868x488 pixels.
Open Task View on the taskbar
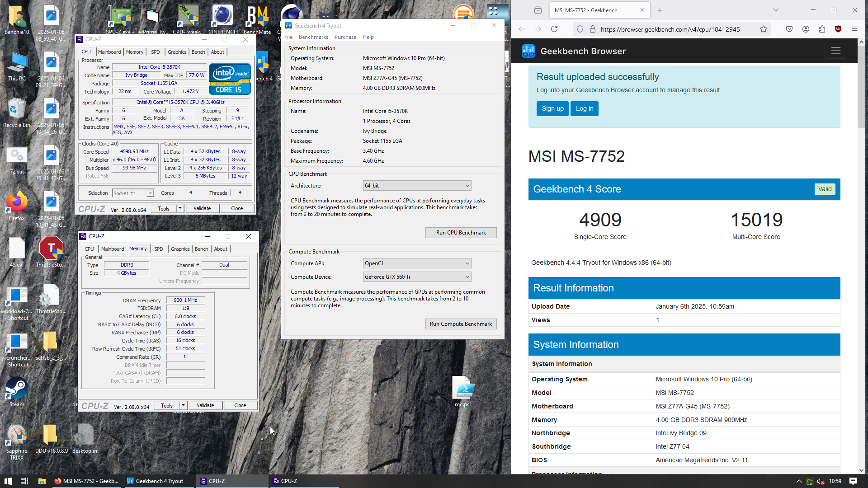click(x=24, y=481)
